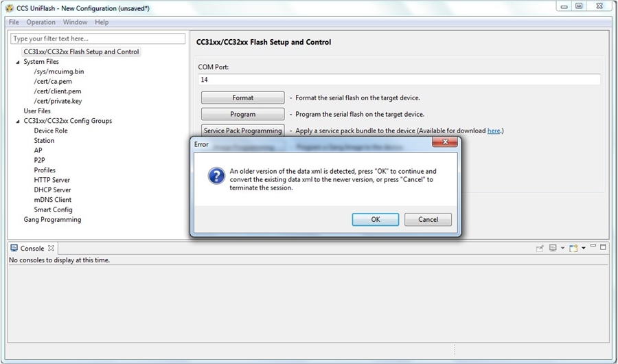
Task: Open the service pack download 'here' link
Action: [x=494, y=130]
